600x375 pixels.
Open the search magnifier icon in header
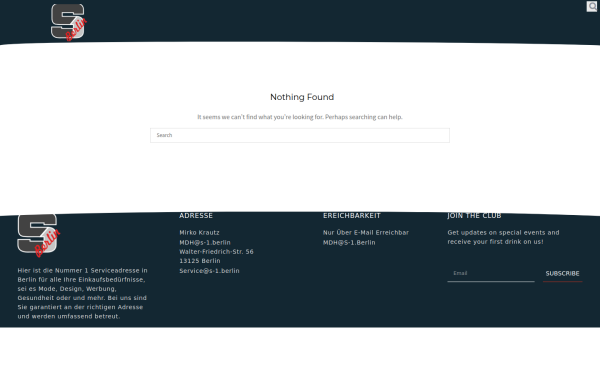[592, 6]
